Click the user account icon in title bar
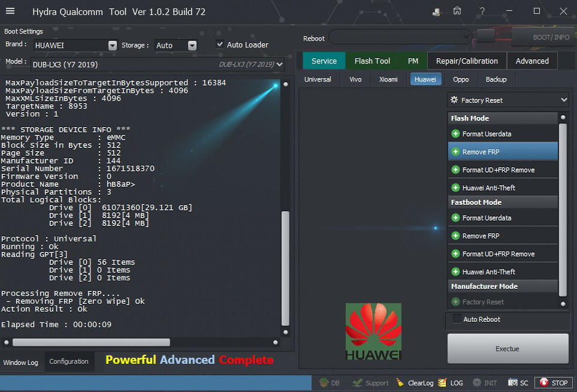 (436, 12)
